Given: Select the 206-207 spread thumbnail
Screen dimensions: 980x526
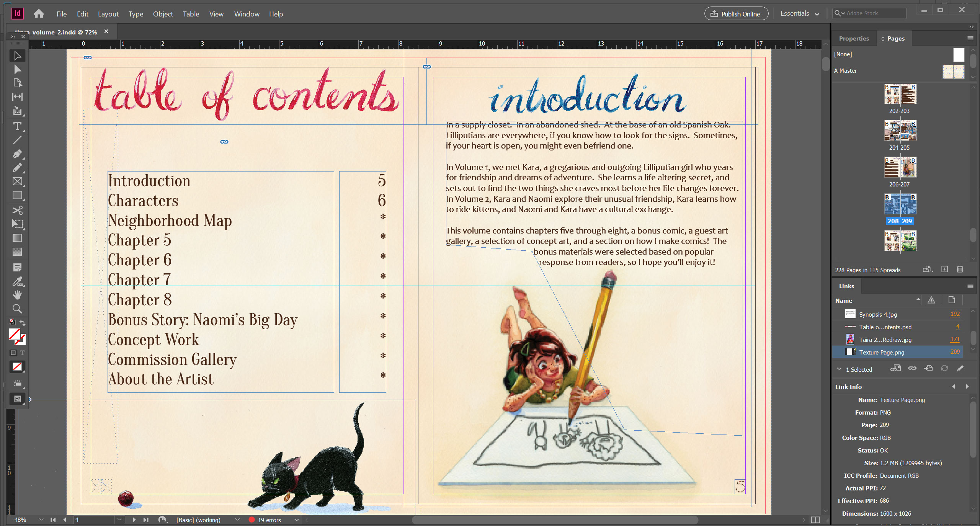Looking at the screenshot, I should [x=900, y=168].
